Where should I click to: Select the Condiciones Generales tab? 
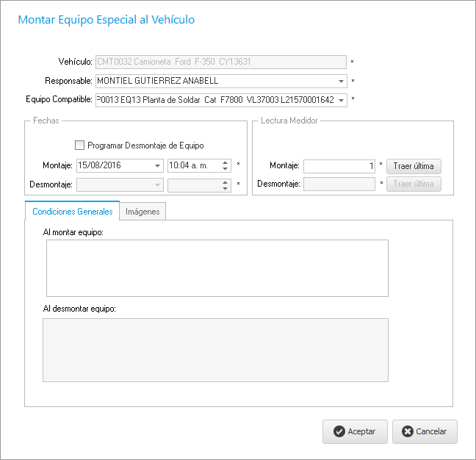[72, 212]
